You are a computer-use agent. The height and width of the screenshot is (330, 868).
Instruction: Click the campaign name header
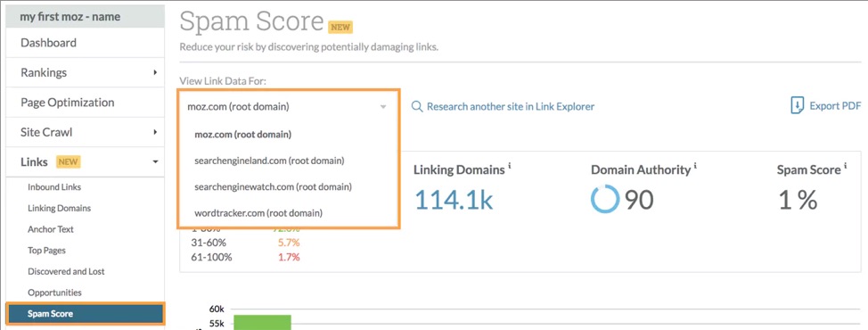(85, 17)
